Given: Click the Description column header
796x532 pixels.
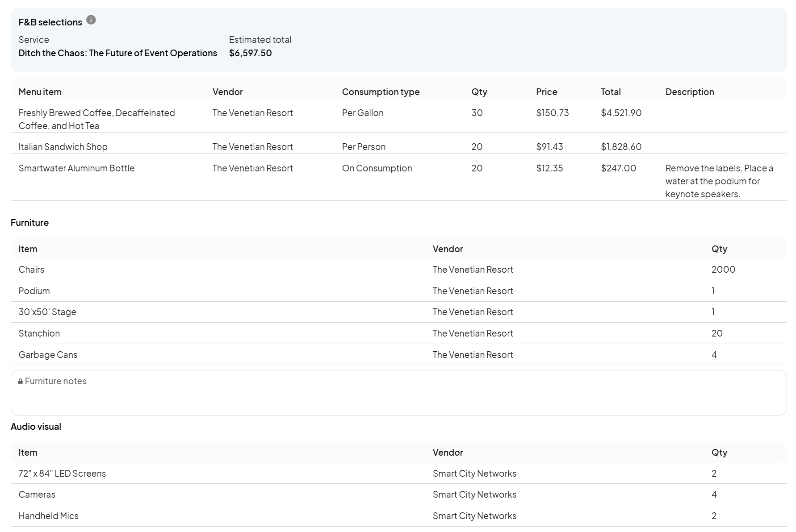Looking at the screenshot, I should click(x=690, y=92).
